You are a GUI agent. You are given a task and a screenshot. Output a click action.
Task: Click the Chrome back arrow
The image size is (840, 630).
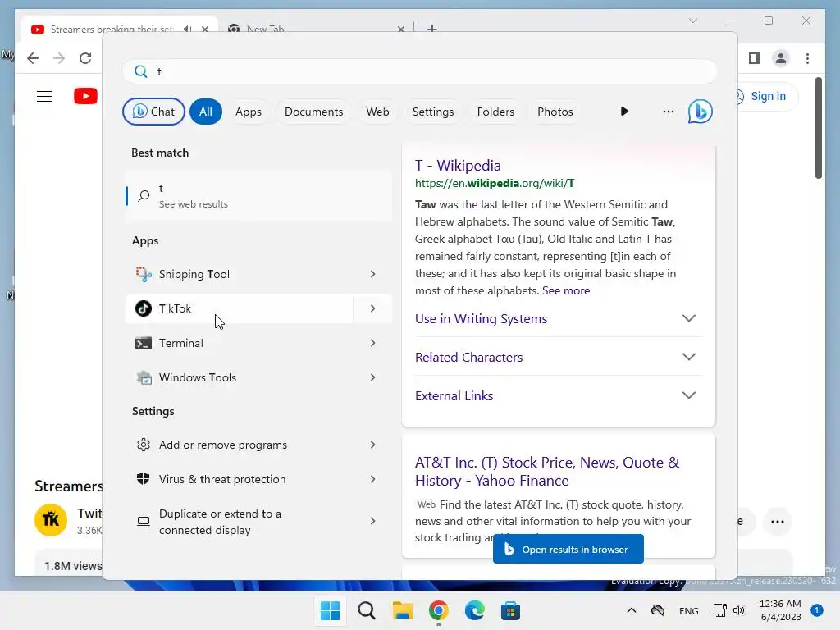(33, 58)
